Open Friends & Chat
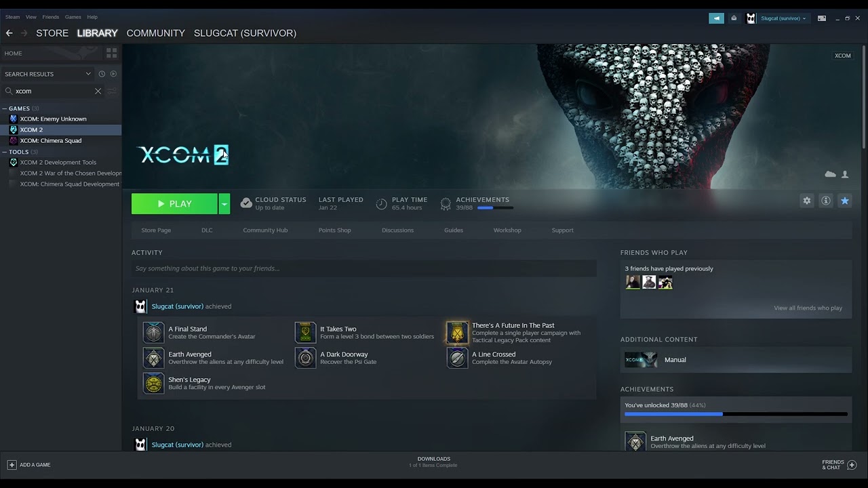Viewport: 868px width, 488px height. point(839,465)
